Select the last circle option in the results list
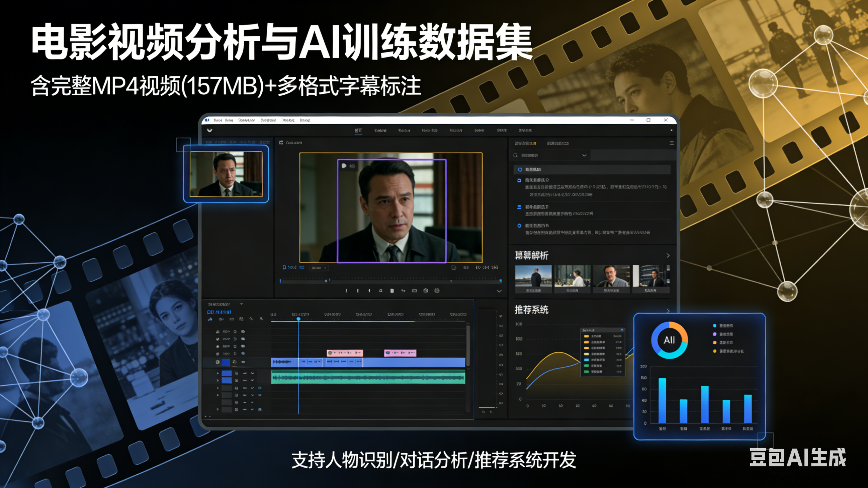 pos(519,226)
